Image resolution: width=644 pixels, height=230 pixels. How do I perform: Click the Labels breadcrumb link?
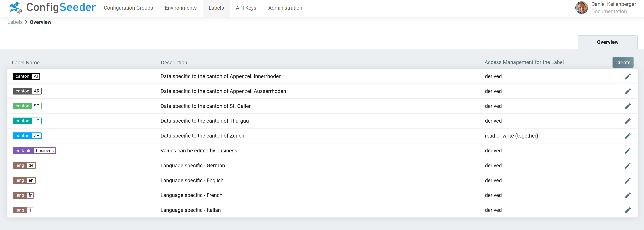tap(15, 22)
